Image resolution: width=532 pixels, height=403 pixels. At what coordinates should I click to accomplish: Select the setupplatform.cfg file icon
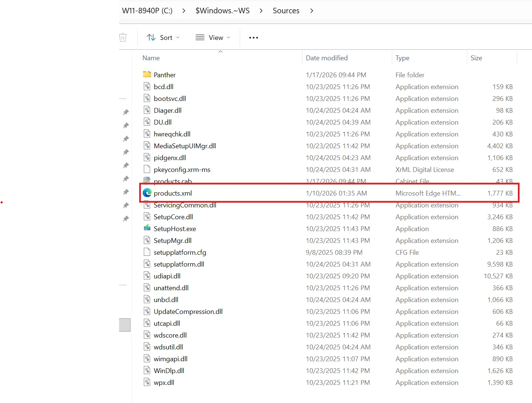pos(147,252)
